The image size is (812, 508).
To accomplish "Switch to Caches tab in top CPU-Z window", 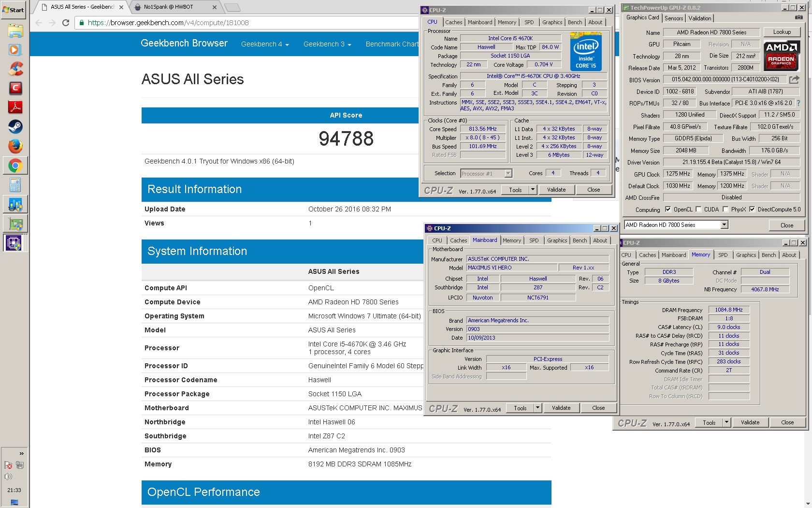I will tap(454, 22).
